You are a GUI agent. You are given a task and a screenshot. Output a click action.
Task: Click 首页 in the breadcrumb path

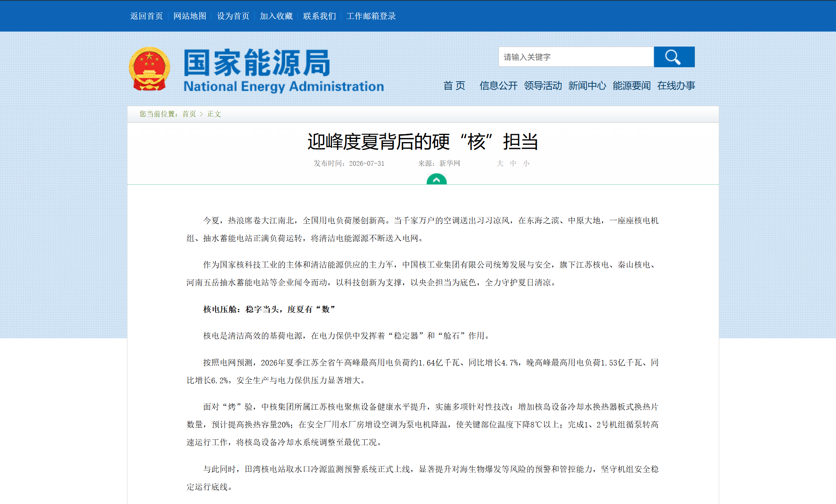pyautogui.click(x=189, y=114)
